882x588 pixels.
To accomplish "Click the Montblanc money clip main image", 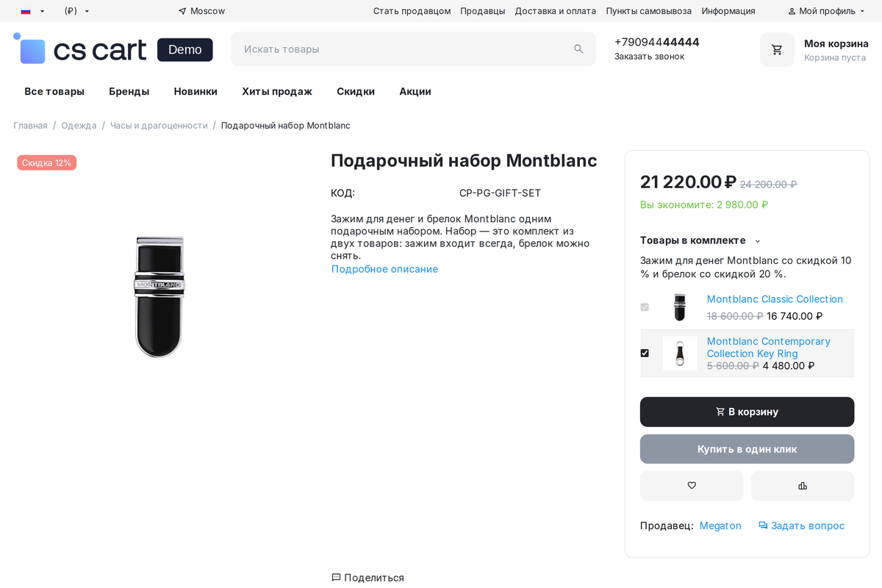I will [x=159, y=296].
